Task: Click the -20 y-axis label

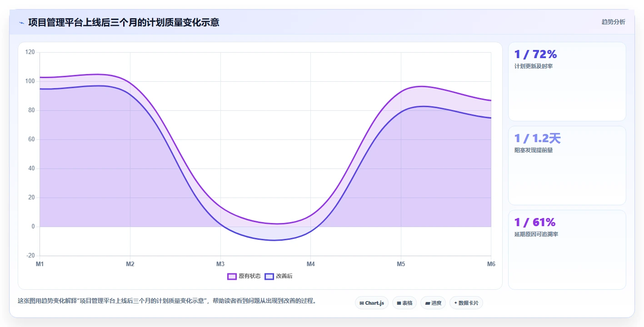Action: point(30,256)
